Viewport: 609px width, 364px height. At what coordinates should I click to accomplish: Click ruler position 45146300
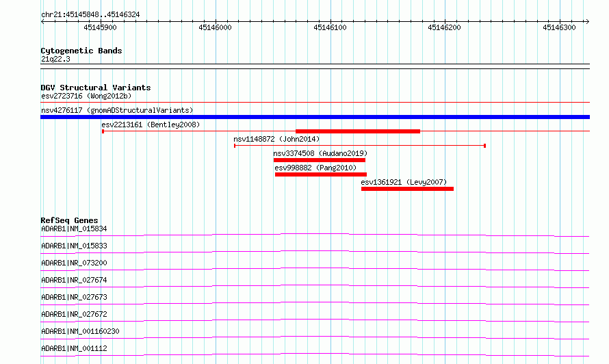(x=559, y=27)
